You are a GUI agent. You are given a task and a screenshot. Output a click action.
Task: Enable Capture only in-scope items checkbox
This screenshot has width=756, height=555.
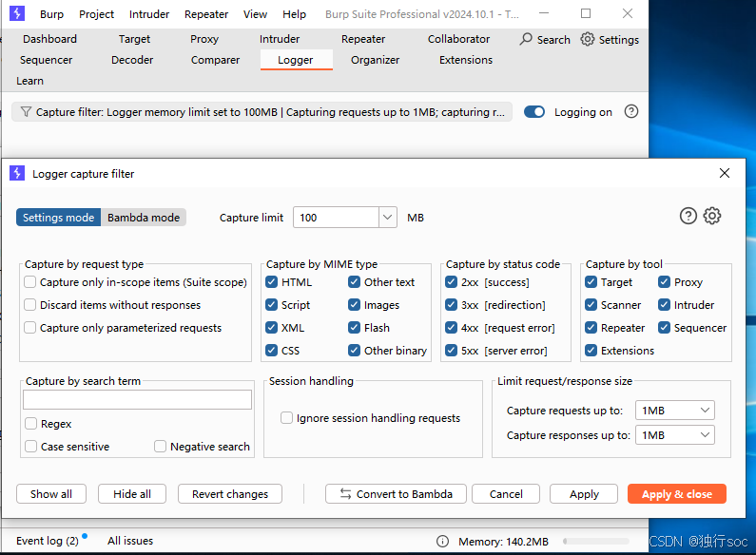pyautogui.click(x=29, y=282)
